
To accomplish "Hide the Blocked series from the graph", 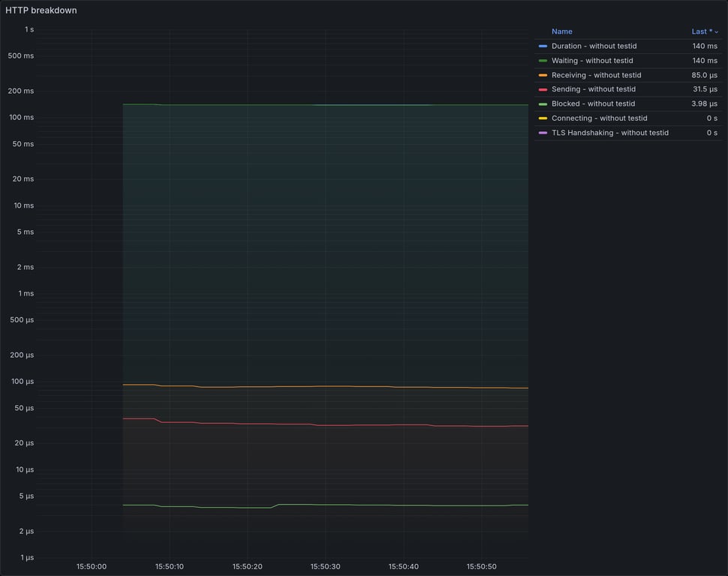I will click(591, 103).
